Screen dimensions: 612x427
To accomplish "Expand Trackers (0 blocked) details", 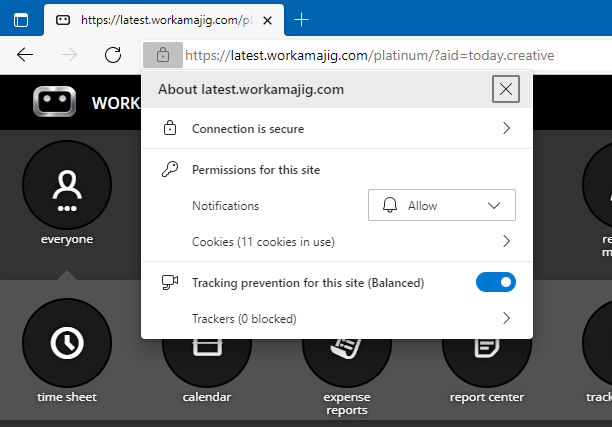I will point(337,318).
